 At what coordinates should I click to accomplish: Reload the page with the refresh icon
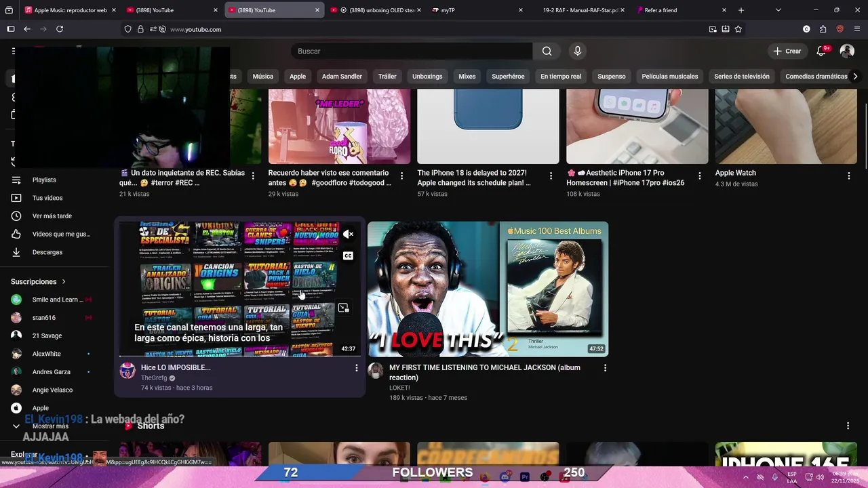point(60,29)
